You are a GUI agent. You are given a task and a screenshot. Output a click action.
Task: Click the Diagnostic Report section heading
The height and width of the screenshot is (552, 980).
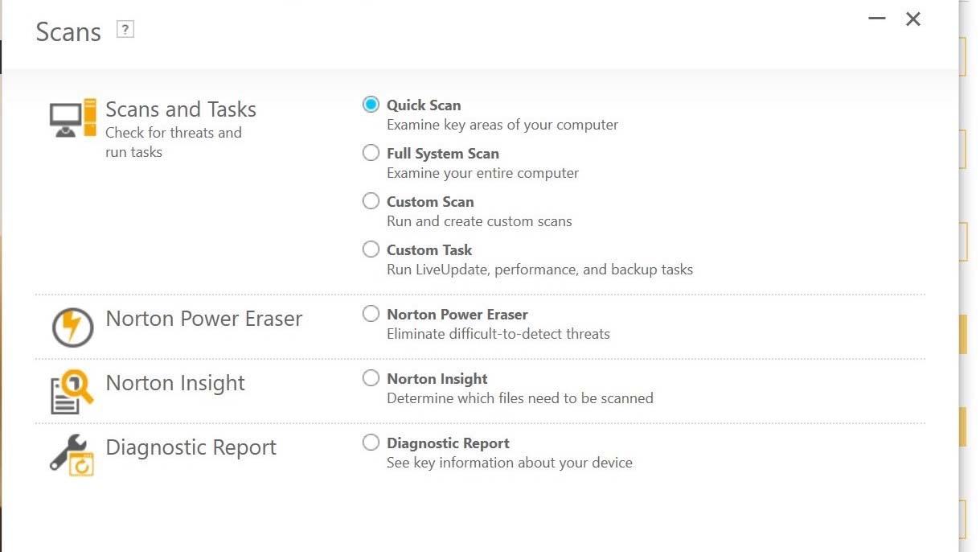coord(191,447)
